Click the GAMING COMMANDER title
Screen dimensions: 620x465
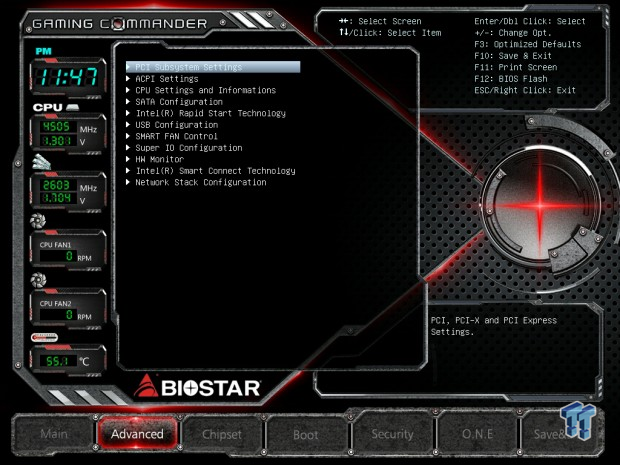(119, 24)
